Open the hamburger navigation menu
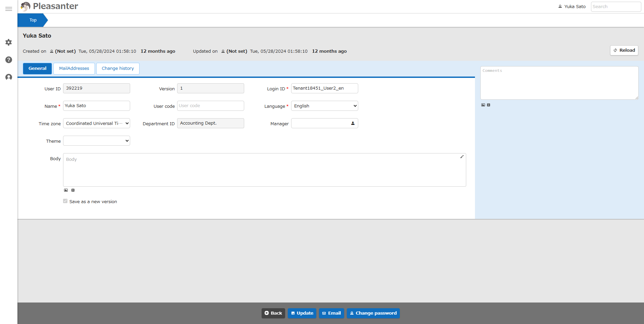This screenshot has height=324, width=644. (9, 9)
